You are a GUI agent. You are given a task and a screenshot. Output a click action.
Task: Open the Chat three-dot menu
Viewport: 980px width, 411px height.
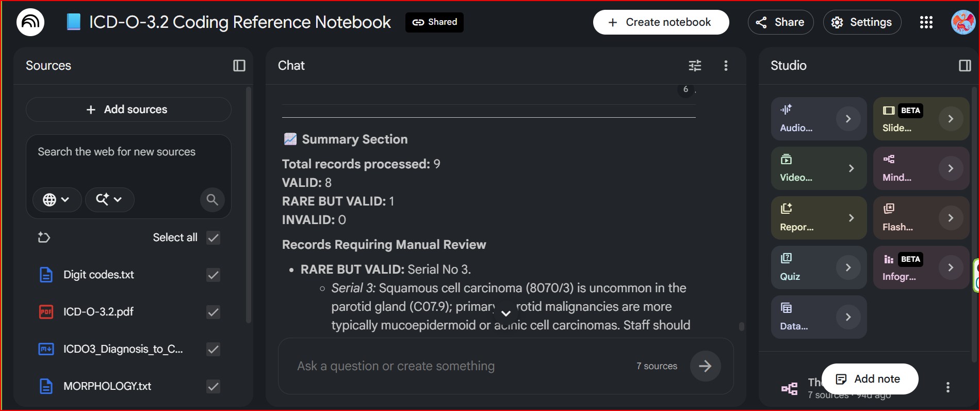click(x=726, y=66)
